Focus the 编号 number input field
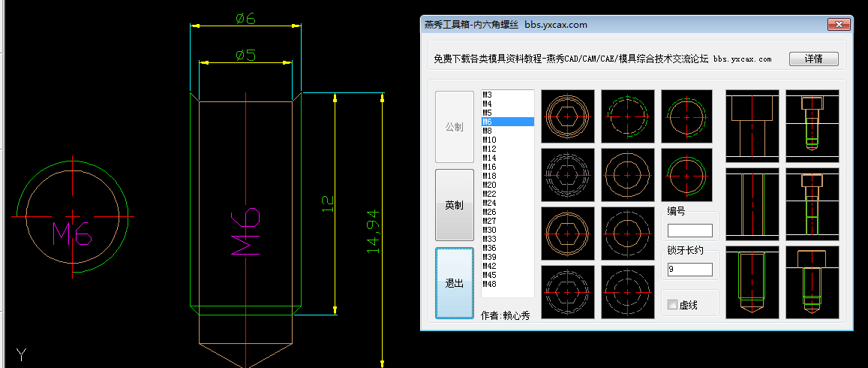Viewport: 868px width, 368px height. point(689,231)
